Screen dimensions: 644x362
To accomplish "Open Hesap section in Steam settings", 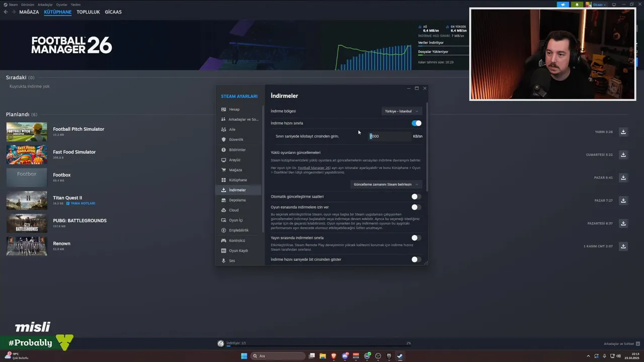I will pyautogui.click(x=238, y=109).
